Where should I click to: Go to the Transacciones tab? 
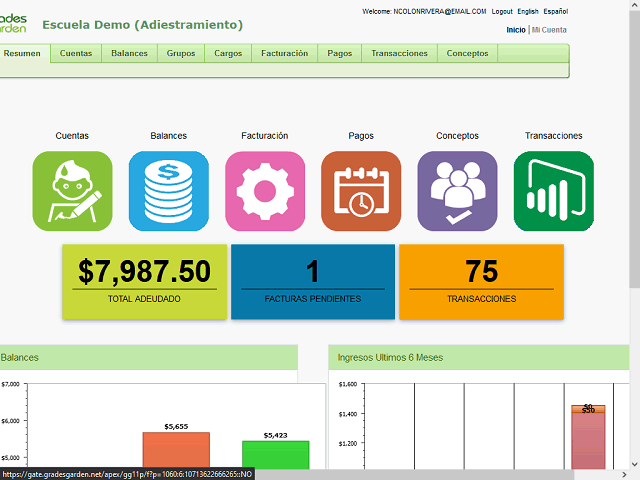(399, 53)
